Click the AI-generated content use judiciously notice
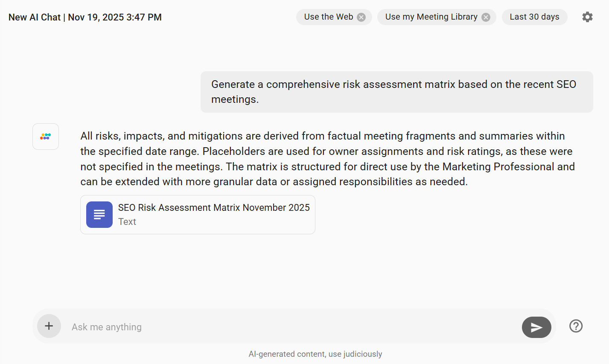Image resolution: width=609 pixels, height=364 pixels. [315, 354]
